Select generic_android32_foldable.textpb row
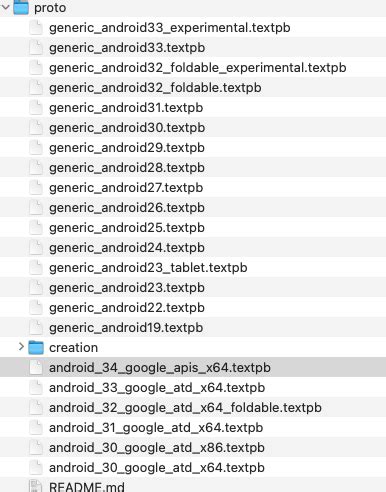This screenshot has height=492, width=386. tap(193, 87)
